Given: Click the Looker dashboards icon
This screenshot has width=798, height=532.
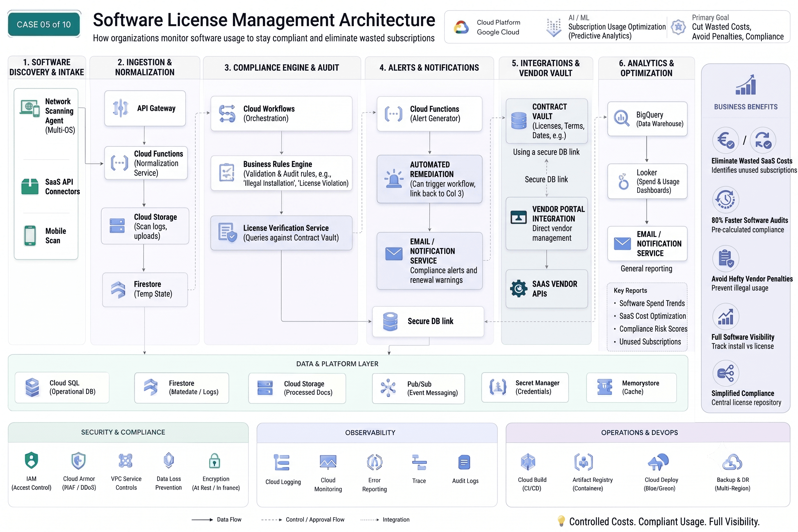Looking at the screenshot, I should pos(623,181).
